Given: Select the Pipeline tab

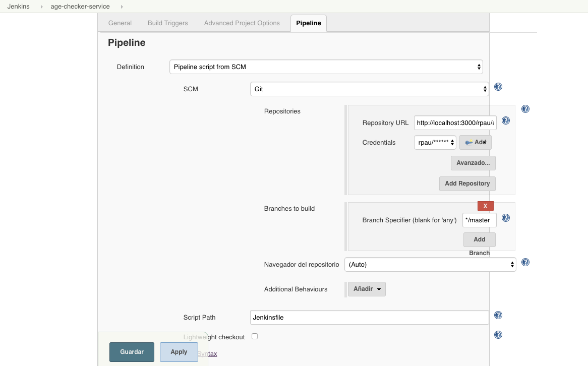Looking at the screenshot, I should [309, 23].
